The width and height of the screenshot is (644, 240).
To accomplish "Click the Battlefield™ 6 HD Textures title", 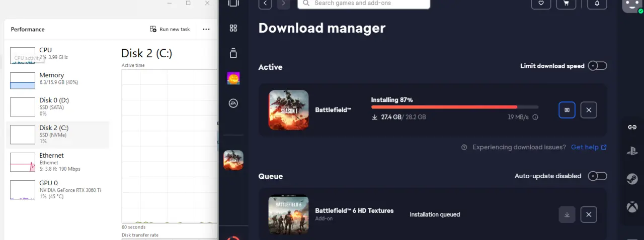I will (354, 210).
